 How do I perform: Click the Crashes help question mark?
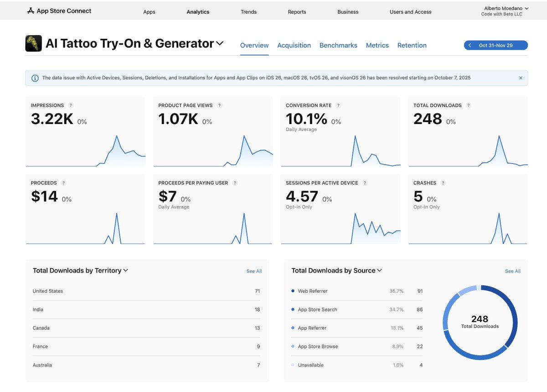coord(443,183)
